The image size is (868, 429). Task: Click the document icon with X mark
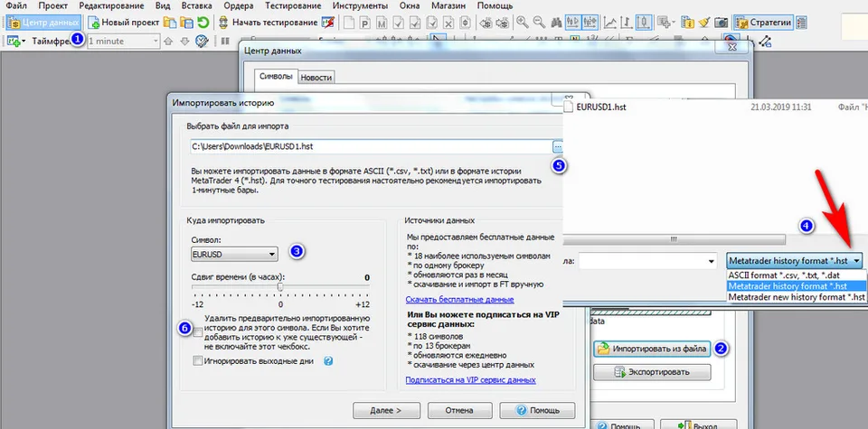[449, 23]
